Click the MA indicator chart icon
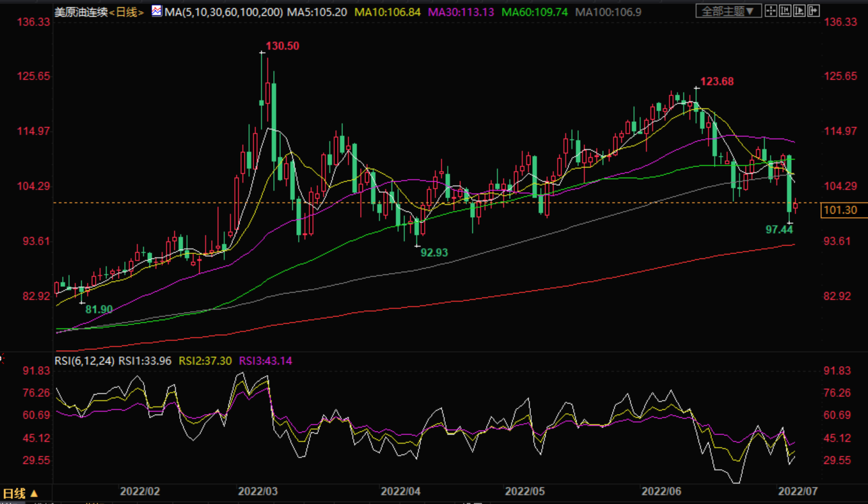The height and width of the screenshot is (504, 868). [156, 11]
